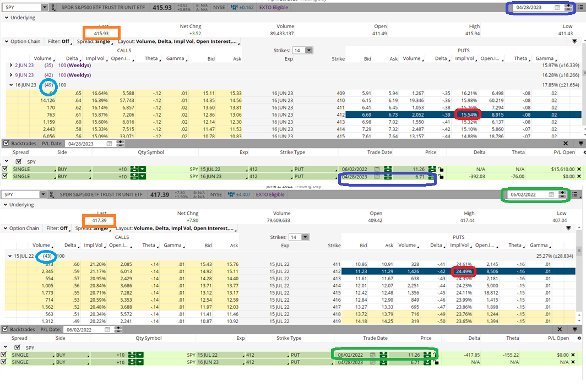Screen dimensions: 586x392
Task: Click stepper next to P/L Date 04/28/2023
Action: pos(120,144)
